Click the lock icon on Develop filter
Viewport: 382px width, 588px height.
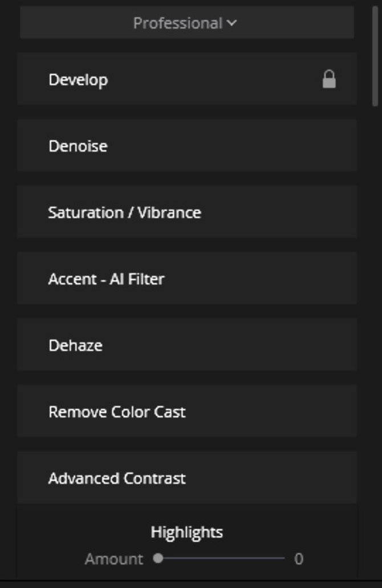tap(329, 79)
